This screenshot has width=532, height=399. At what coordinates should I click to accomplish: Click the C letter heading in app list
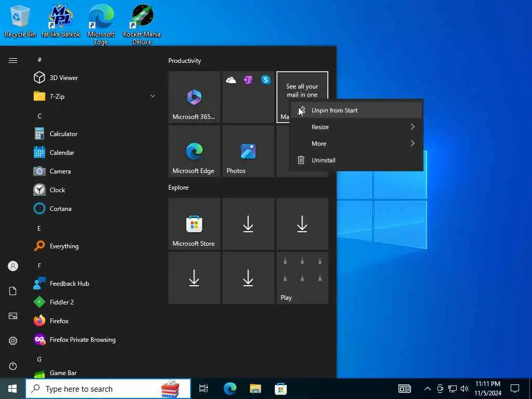pos(39,116)
